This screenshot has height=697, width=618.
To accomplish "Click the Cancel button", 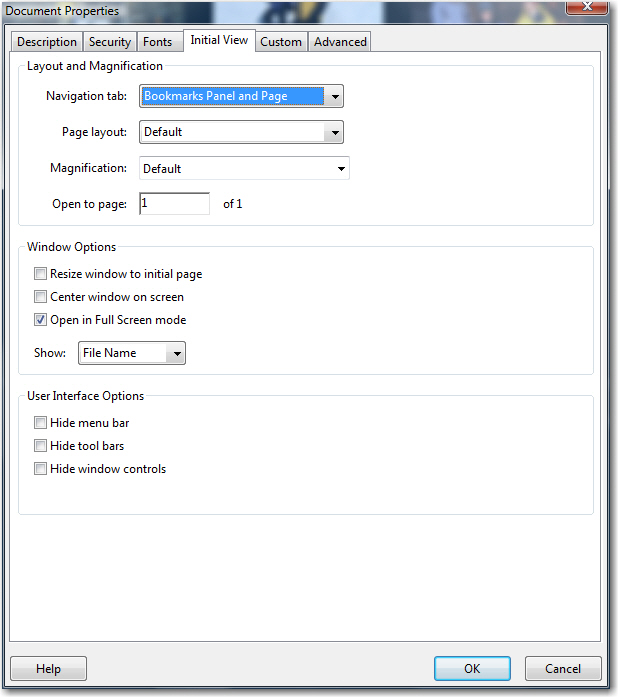I will click(x=563, y=669).
